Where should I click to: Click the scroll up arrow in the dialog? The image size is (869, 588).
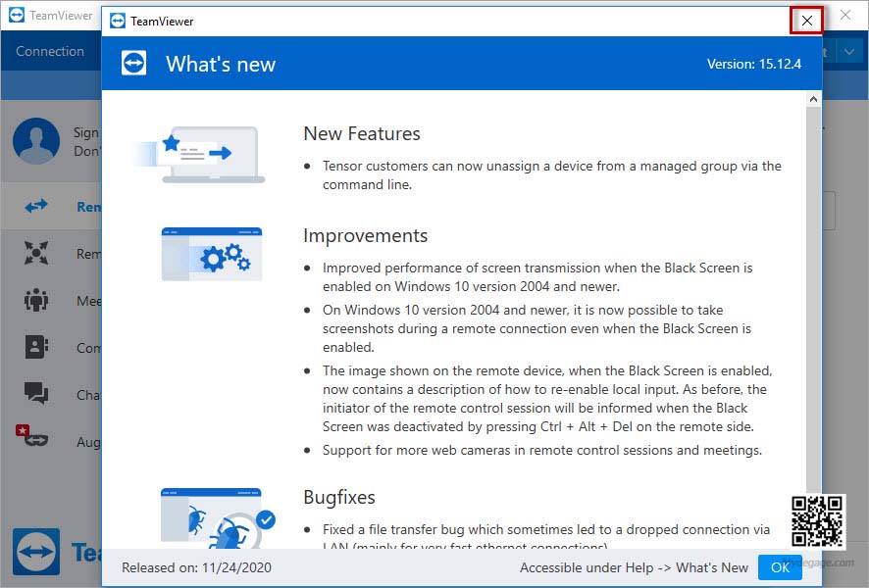pos(813,99)
